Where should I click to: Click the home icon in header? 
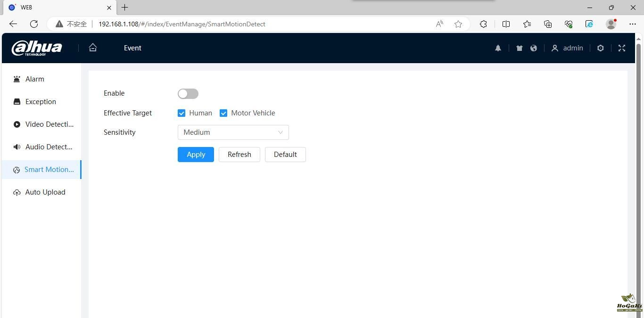[93, 48]
